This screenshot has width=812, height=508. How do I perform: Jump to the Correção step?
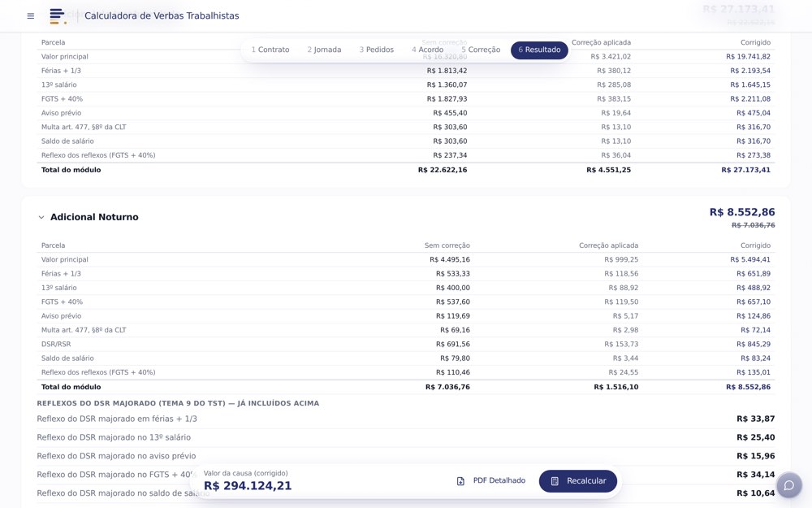[481, 50]
